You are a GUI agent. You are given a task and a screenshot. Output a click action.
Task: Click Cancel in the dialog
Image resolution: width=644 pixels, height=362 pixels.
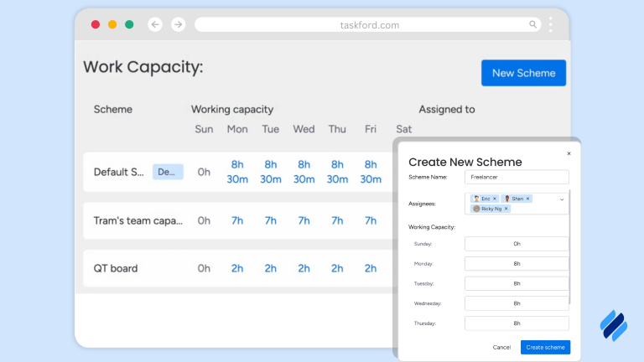[x=501, y=347]
